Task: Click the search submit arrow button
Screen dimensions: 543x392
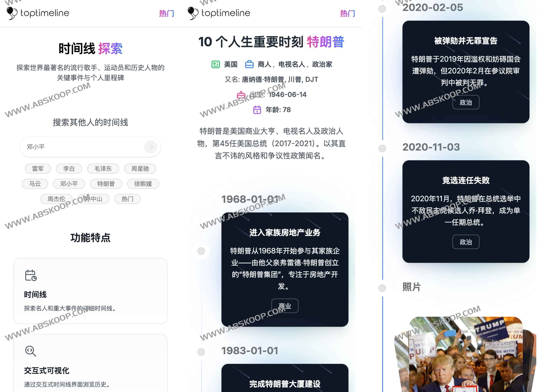Action: 151,147
